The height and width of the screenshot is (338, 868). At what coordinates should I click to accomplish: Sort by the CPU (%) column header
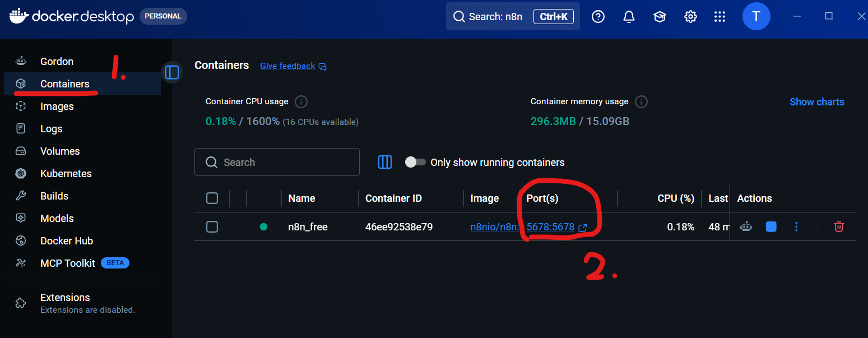[676, 198]
